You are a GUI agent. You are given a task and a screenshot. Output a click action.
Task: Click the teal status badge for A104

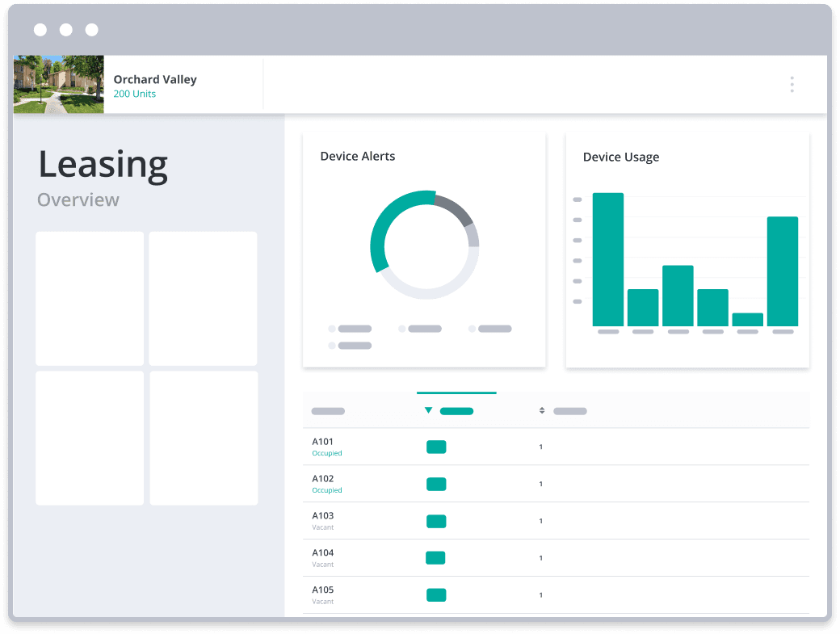coord(435,558)
